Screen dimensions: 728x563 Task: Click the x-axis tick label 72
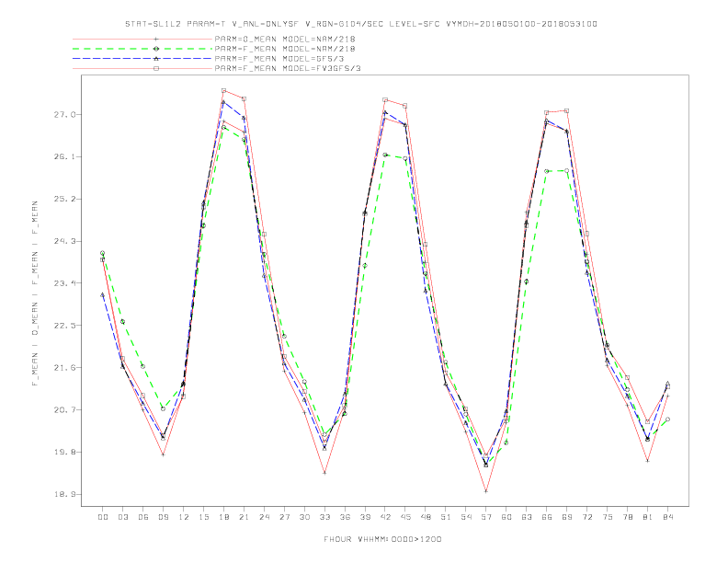tap(586, 517)
